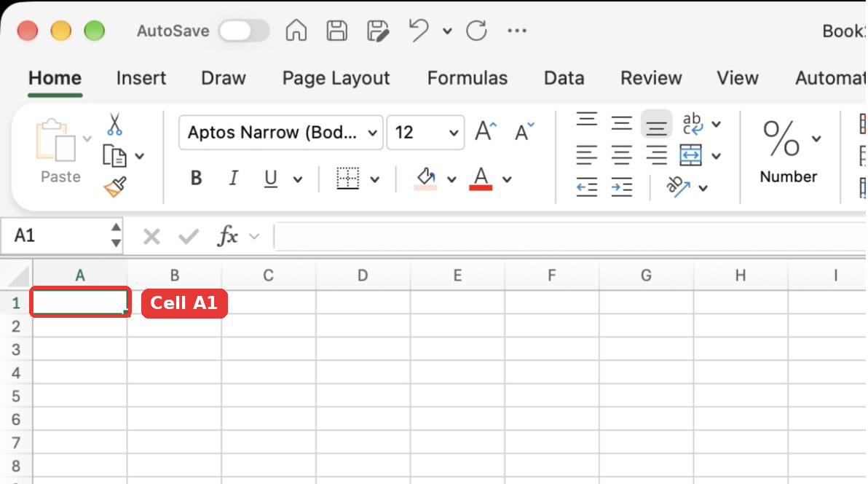The height and width of the screenshot is (484, 868).
Task: Switch to the Home tab
Action: tap(55, 78)
